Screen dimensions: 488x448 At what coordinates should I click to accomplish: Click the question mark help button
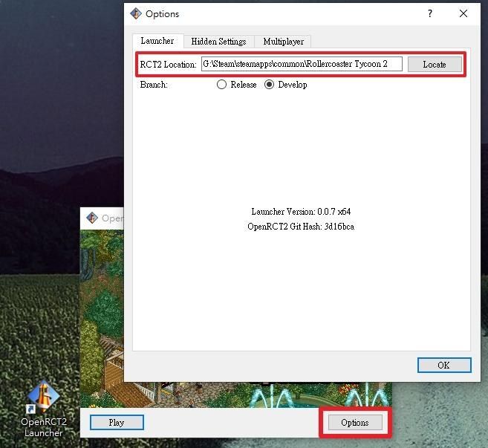pyautogui.click(x=430, y=13)
